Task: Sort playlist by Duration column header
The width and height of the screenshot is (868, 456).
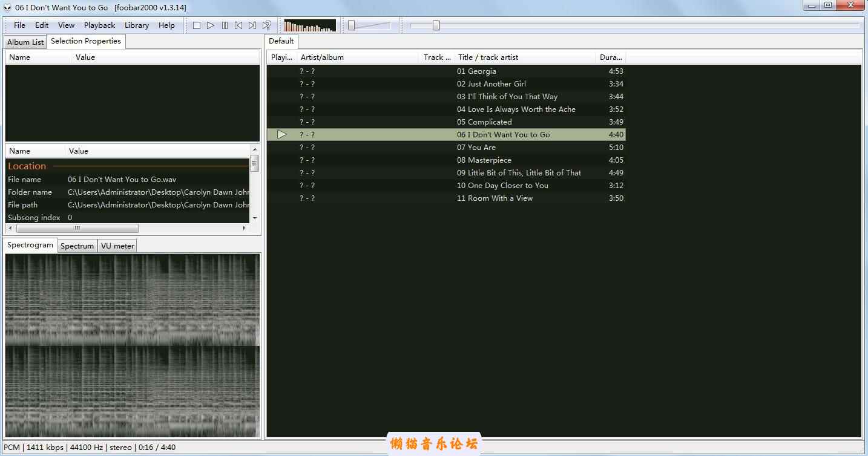Action: click(610, 57)
